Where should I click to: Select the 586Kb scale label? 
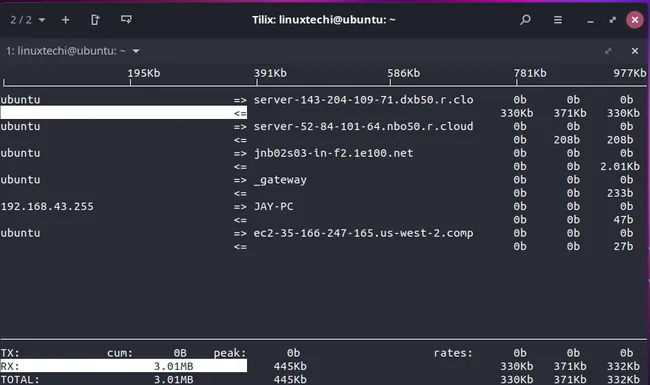coord(403,73)
